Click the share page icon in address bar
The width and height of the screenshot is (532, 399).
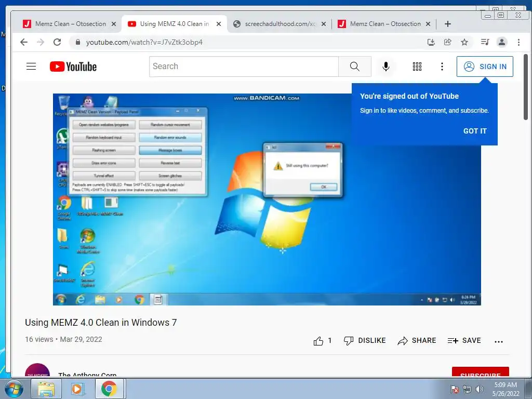(x=447, y=42)
